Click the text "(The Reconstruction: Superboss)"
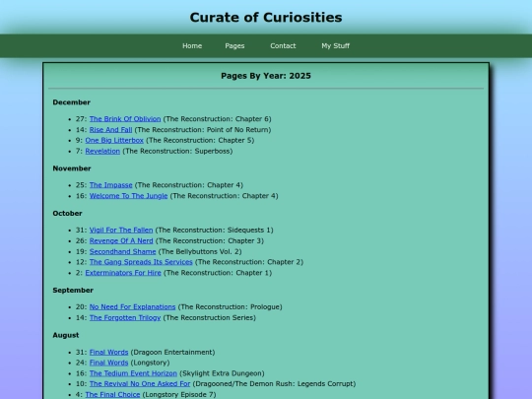The height and width of the screenshot is (399, 532). click(x=177, y=151)
